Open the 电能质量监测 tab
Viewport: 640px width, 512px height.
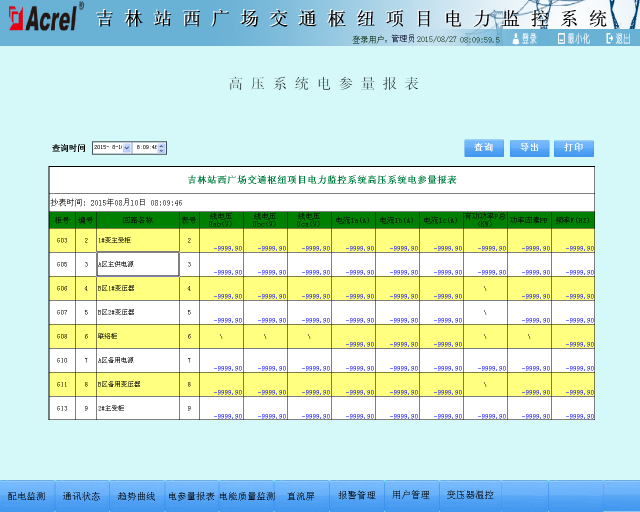click(x=246, y=495)
